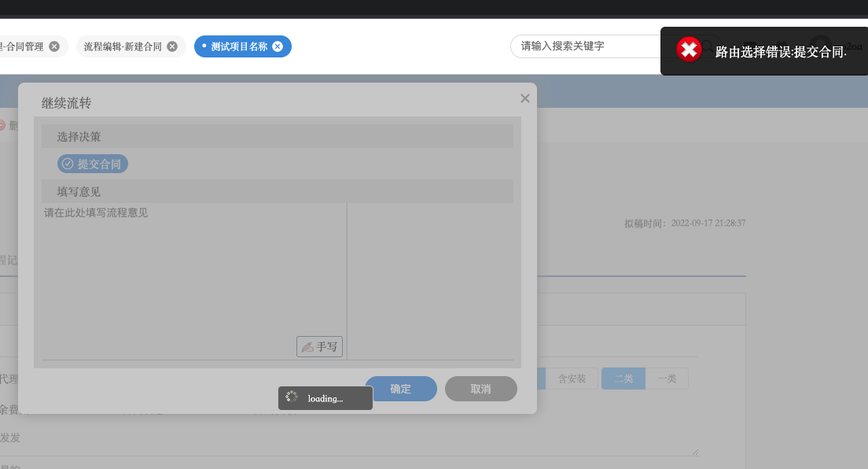Click the 填写意见 section header
868x469 pixels.
tap(278, 191)
